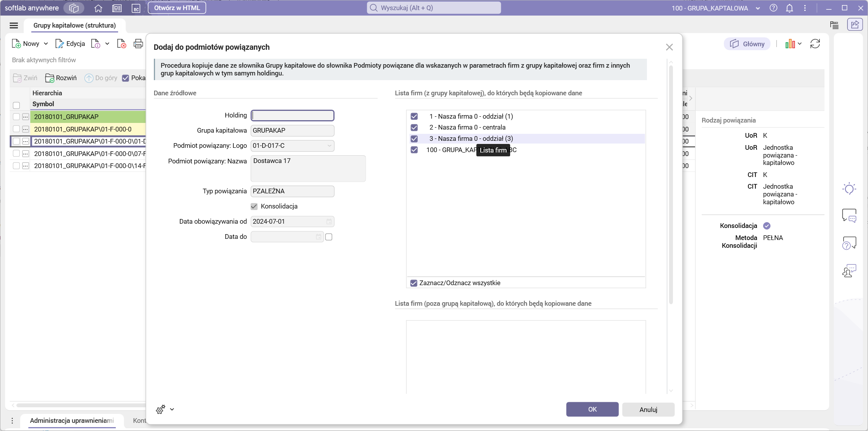
Task: Click into the Holding input field
Action: [293, 116]
